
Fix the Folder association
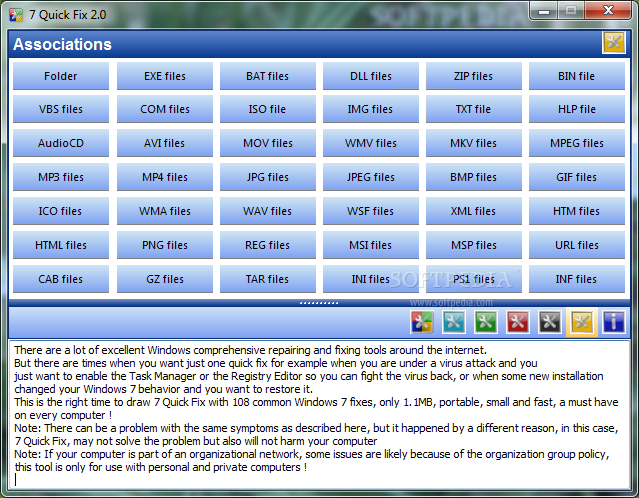click(x=61, y=76)
